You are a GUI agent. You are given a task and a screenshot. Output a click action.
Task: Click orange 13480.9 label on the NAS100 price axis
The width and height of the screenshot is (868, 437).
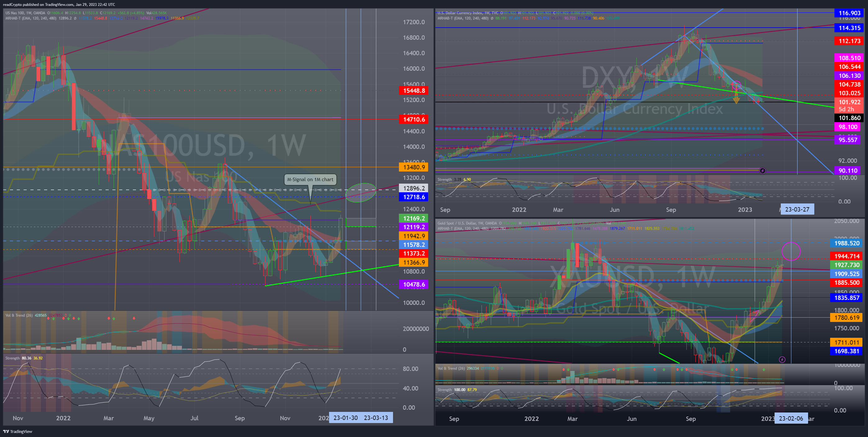(414, 167)
